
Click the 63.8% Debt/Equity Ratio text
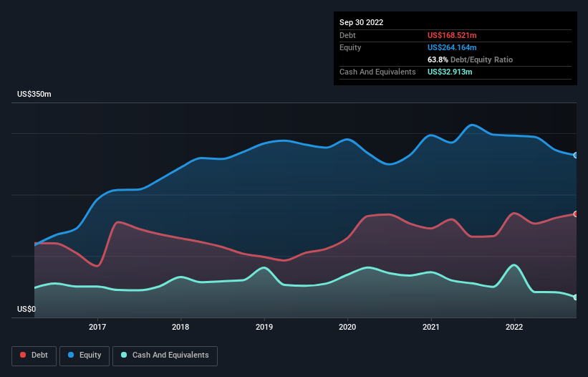click(470, 59)
